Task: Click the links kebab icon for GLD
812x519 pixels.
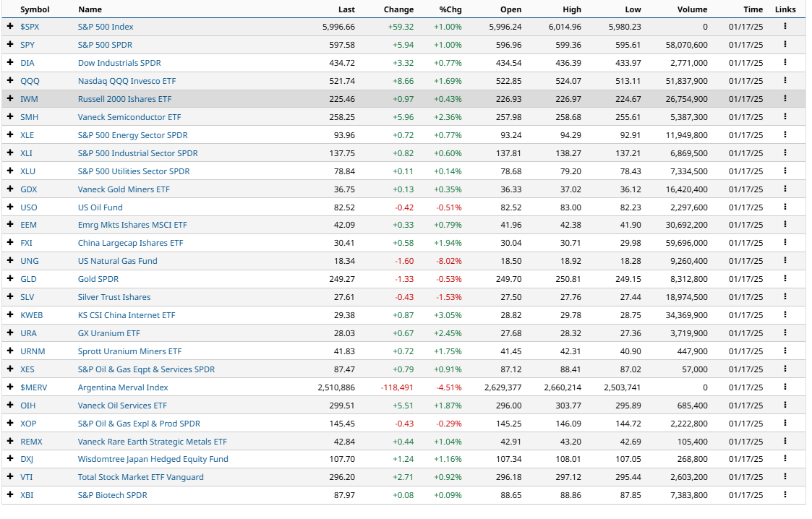Action: tap(785, 279)
